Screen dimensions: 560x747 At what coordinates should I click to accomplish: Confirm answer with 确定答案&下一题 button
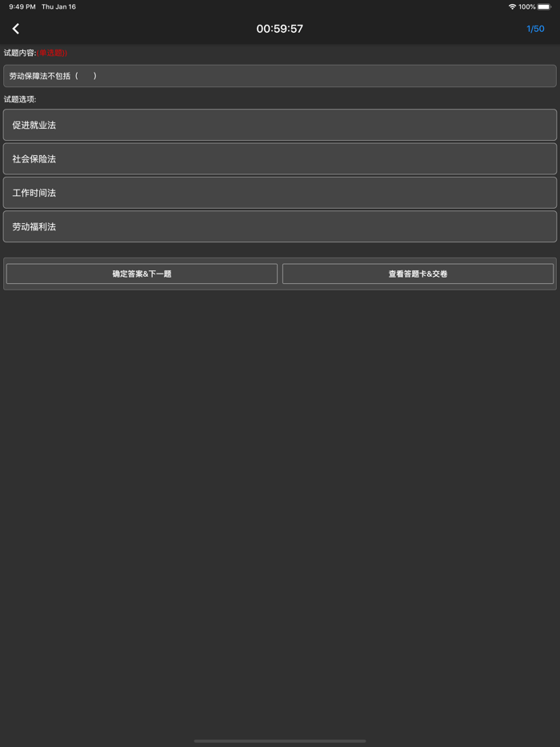click(142, 274)
